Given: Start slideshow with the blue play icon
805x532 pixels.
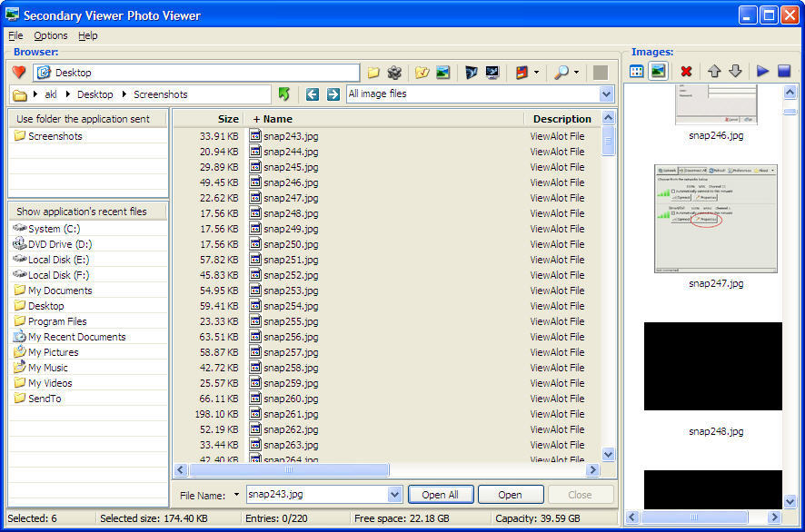Looking at the screenshot, I should (x=762, y=72).
